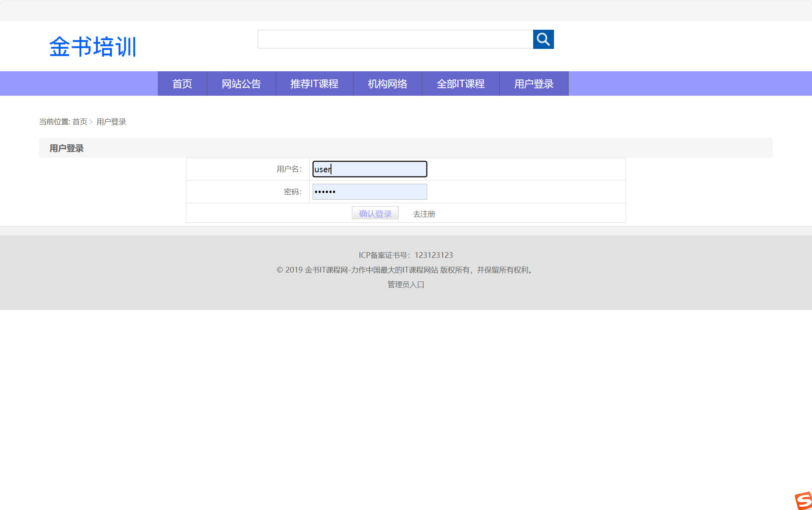Select 推荐IT课程 from the navigation bar

point(314,84)
